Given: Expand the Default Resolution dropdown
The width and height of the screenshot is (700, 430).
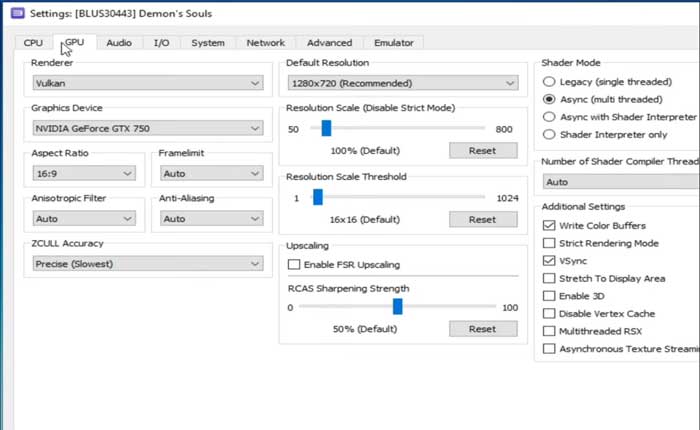Looking at the screenshot, I should click(x=401, y=83).
